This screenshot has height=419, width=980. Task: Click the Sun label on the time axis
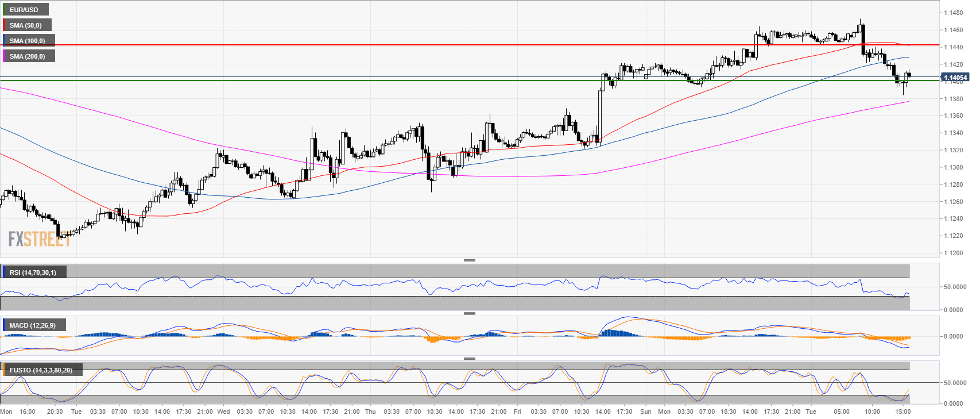[x=646, y=412]
